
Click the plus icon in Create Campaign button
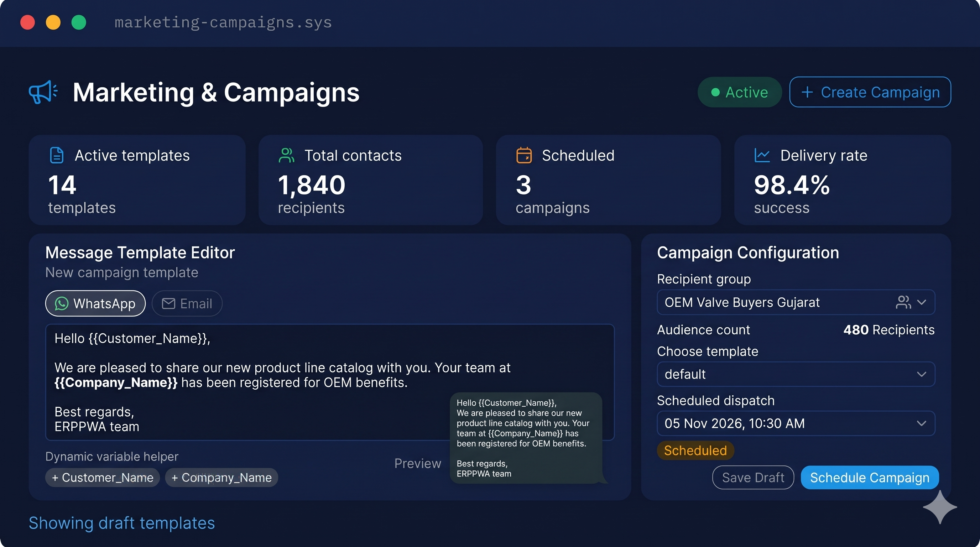(807, 92)
